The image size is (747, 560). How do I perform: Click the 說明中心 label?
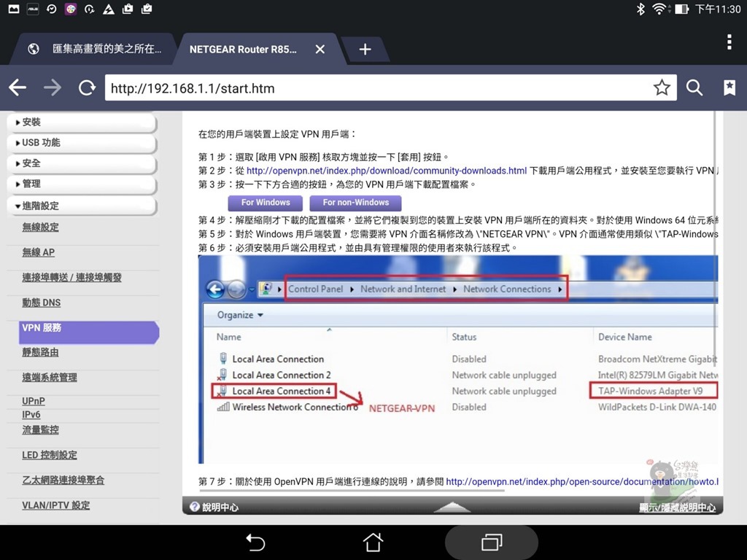click(x=220, y=507)
